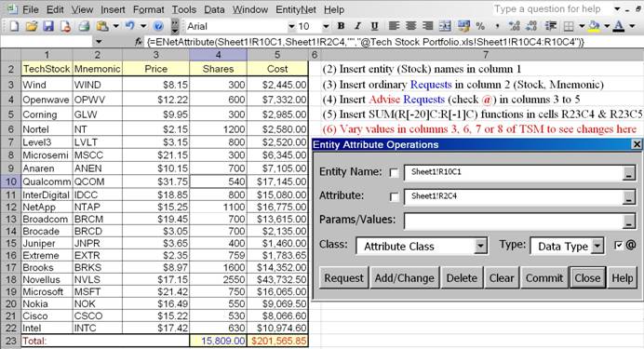The height and width of the screenshot is (349, 644).
Task: Apply Percent style
Action: tap(480, 26)
